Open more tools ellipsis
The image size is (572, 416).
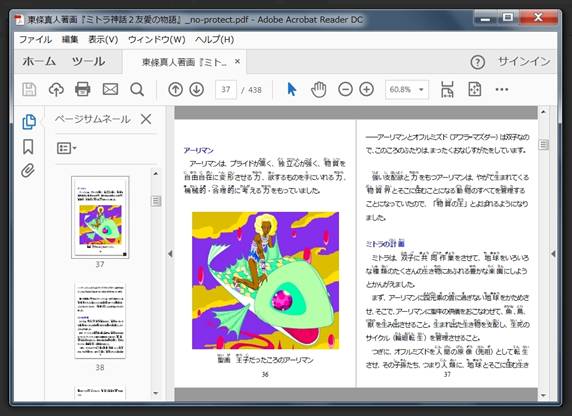(502, 89)
